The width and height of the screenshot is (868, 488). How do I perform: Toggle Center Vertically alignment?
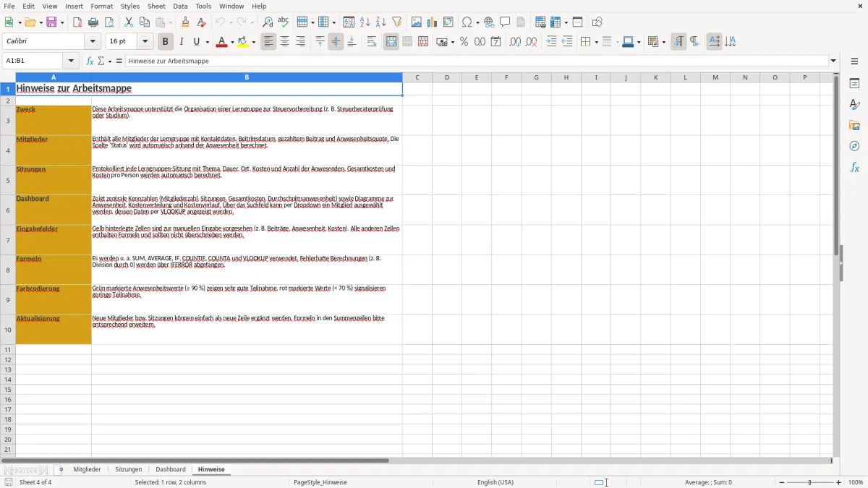pyautogui.click(x=336, y=42)
